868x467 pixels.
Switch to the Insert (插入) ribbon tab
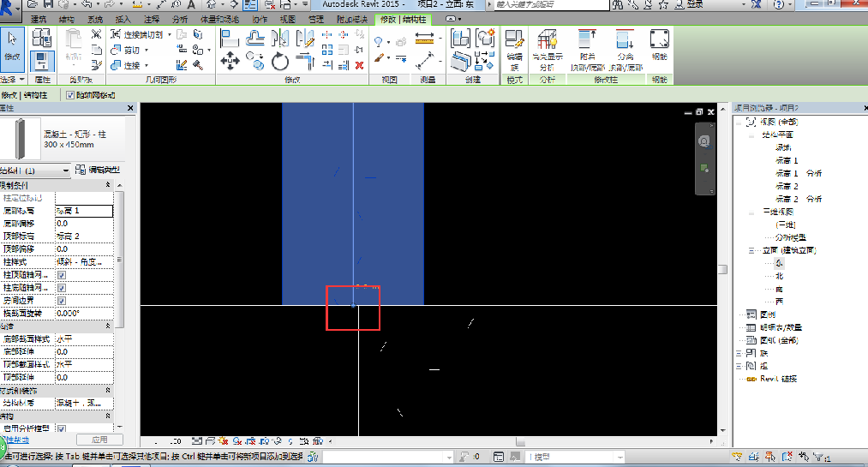click(123, 19)
